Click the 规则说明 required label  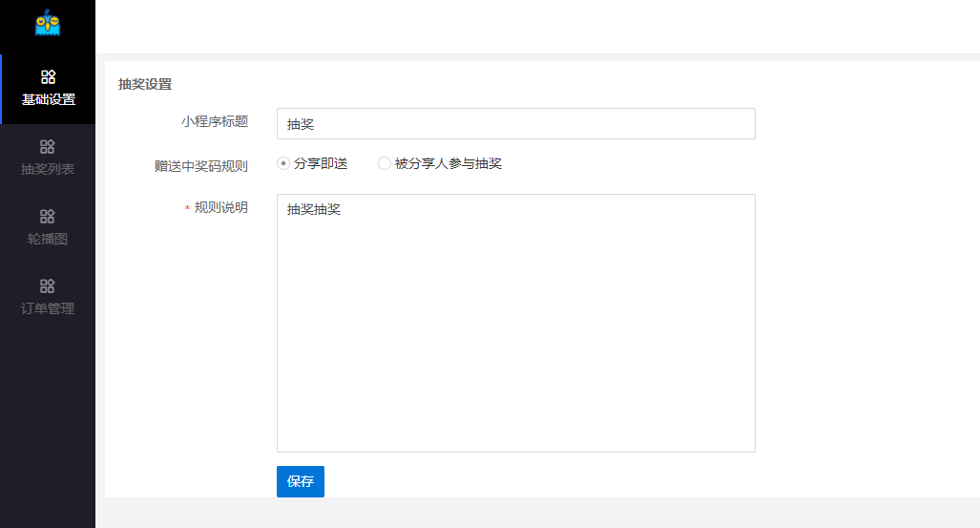click(x=217, y=208)
